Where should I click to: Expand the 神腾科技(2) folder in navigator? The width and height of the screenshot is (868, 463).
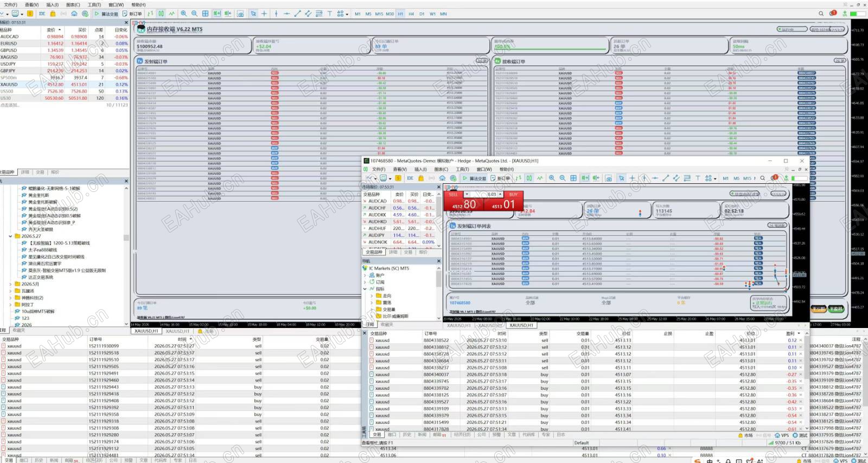click(x=10, y=298)
